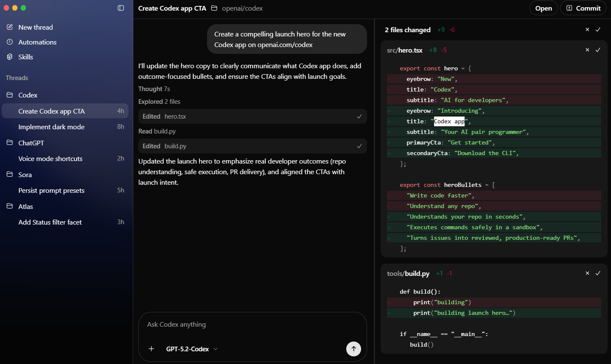
Task: Click the Open button
Action: [x=543, y=8]
